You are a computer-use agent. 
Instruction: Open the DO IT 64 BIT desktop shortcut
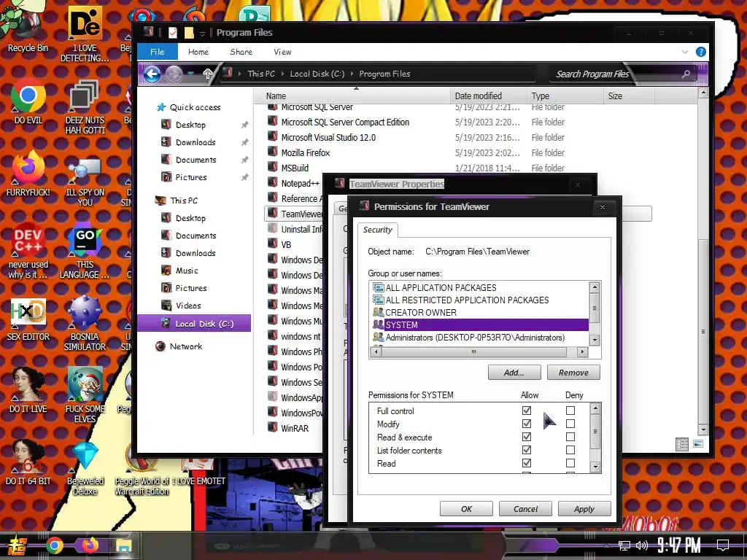click(x=28, y=462)
